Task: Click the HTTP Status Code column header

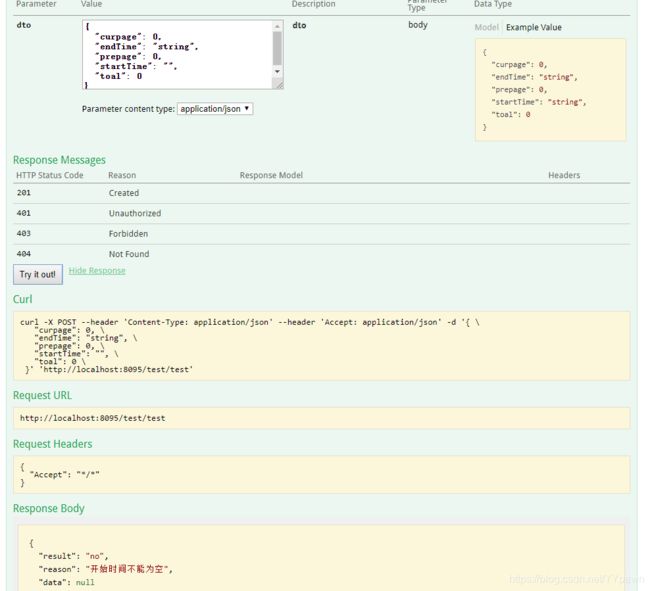Action: (50, 175)
